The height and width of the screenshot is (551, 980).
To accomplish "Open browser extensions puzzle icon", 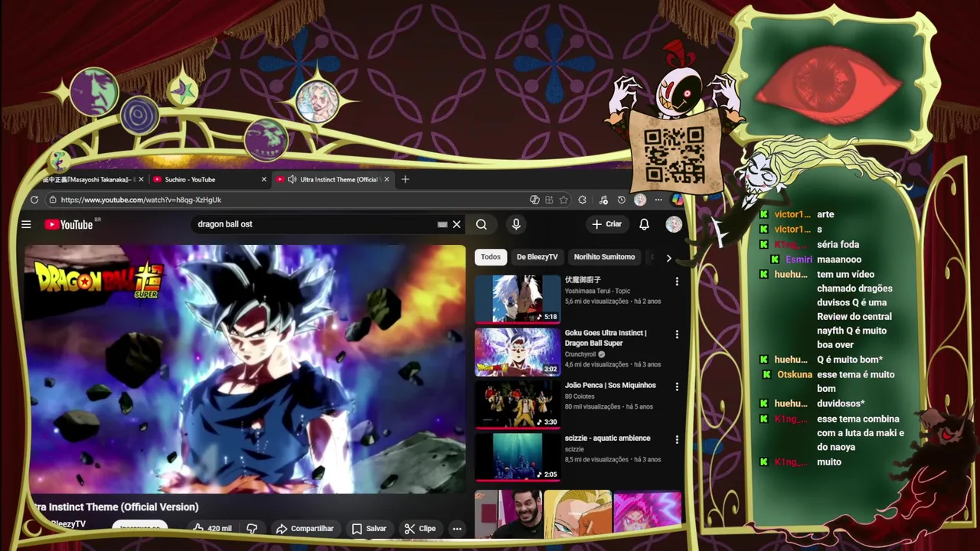I will coord(583,200).
